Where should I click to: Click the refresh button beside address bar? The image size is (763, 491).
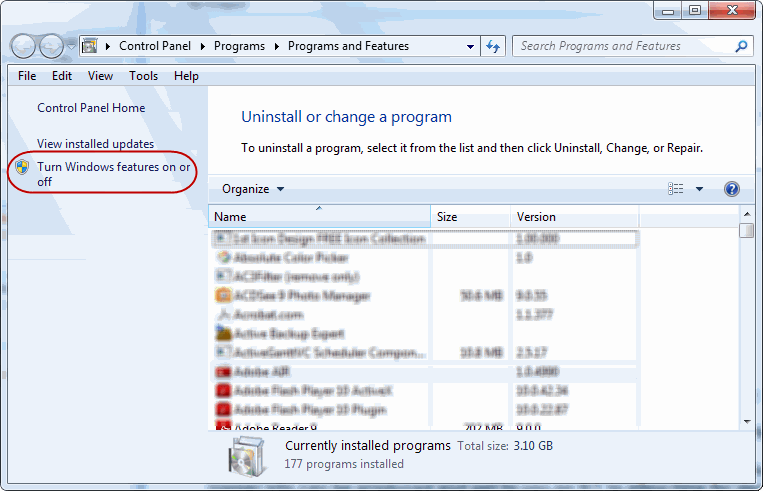pos(493,46)
